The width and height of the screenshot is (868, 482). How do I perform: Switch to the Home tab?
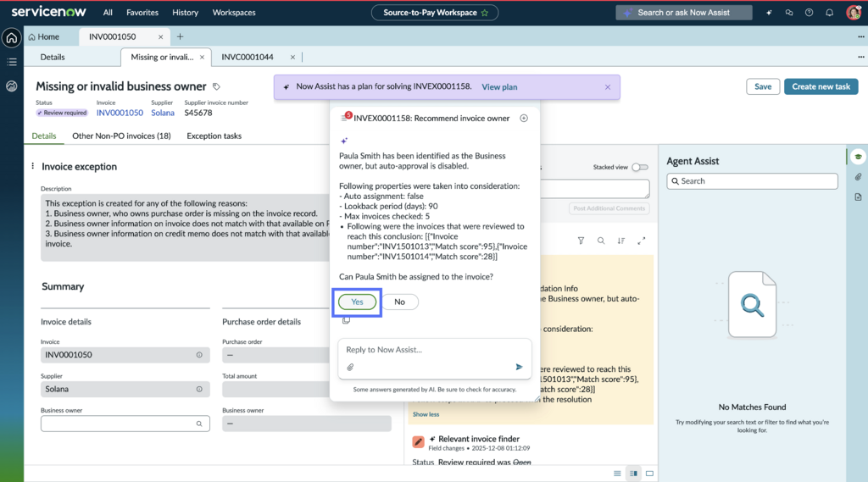tap(44, 36)
